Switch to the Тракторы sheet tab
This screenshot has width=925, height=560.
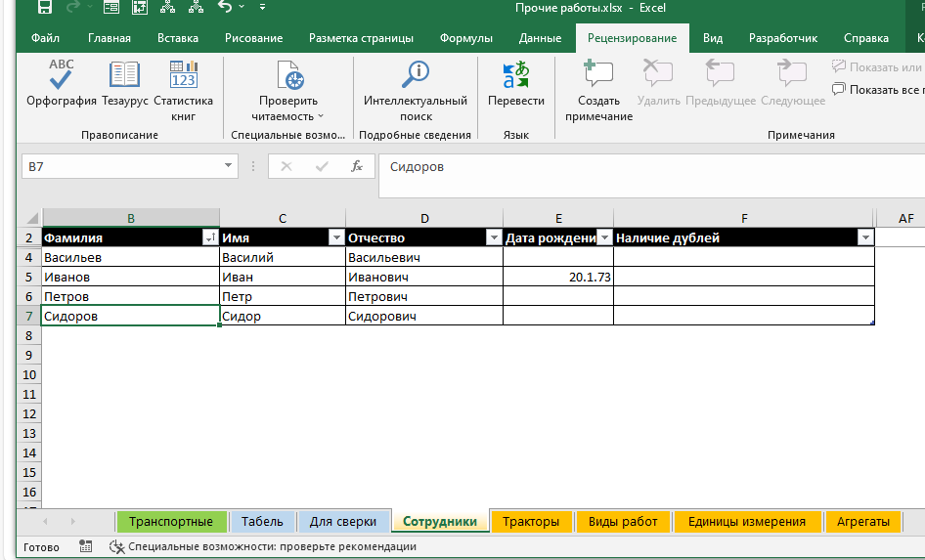[531, 521]
